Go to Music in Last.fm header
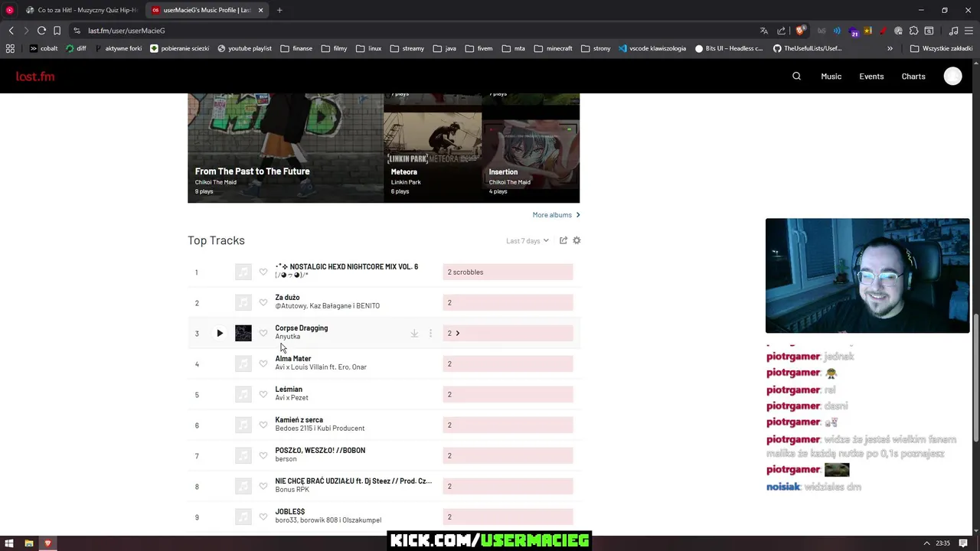Image resolution: width=980 pixels, height=551 pixels. [831, 77]
